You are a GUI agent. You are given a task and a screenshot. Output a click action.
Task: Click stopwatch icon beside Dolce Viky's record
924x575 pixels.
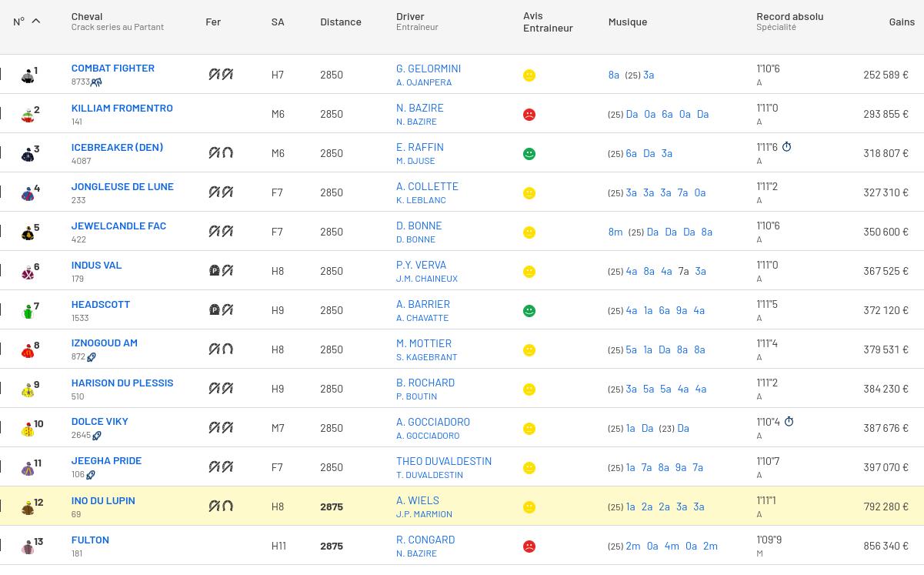pos(789,422)
